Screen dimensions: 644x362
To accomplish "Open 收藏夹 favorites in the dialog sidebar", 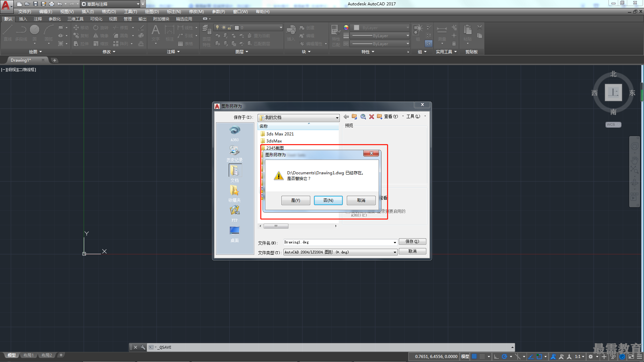I will coord(234,194).
